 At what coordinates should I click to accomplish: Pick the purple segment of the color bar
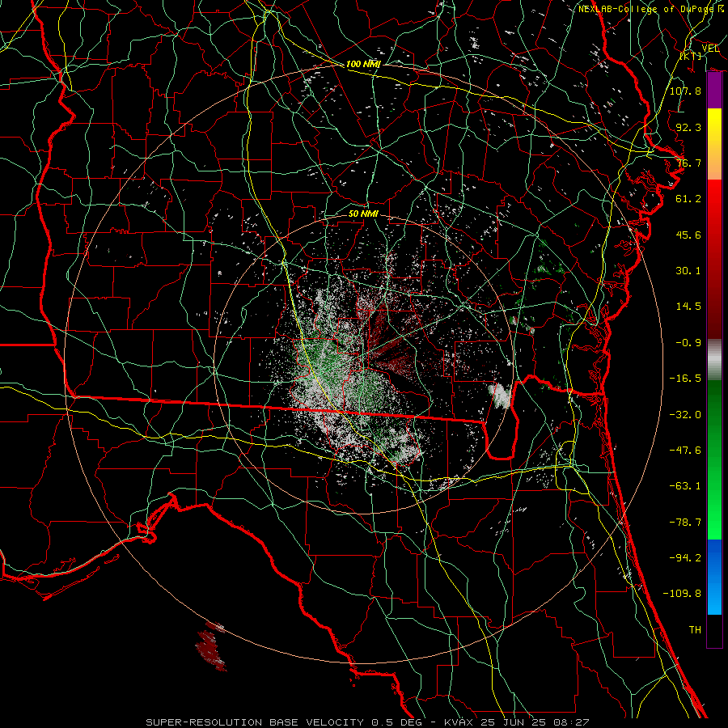[714, 91]
